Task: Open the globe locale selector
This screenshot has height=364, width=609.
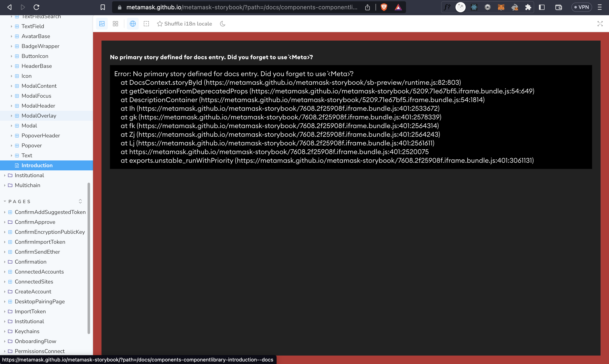Action: pyautogui.click(x=133, y=23)
